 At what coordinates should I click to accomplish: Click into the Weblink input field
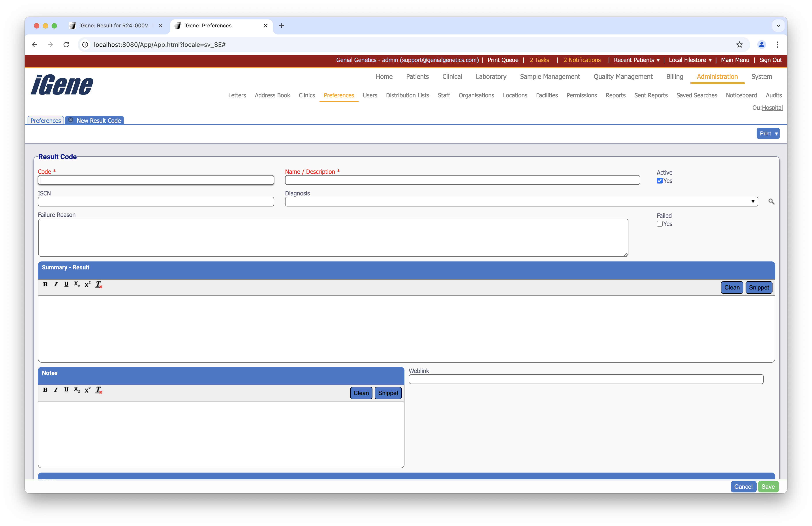pyautogui.click(x=586, y=379)
